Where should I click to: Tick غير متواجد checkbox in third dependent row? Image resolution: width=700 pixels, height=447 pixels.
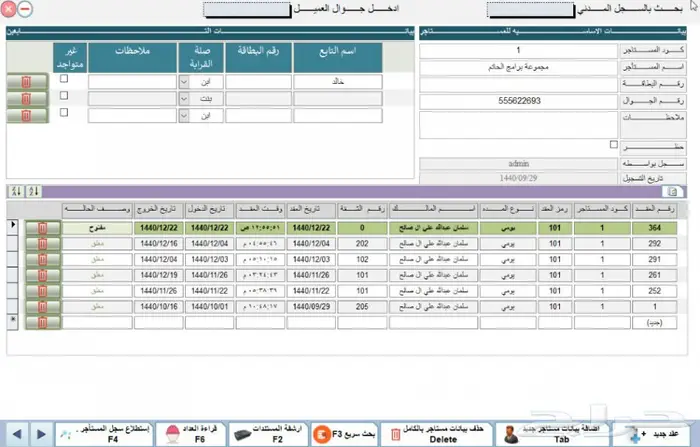pyautogui.click(x=64, y=113)
